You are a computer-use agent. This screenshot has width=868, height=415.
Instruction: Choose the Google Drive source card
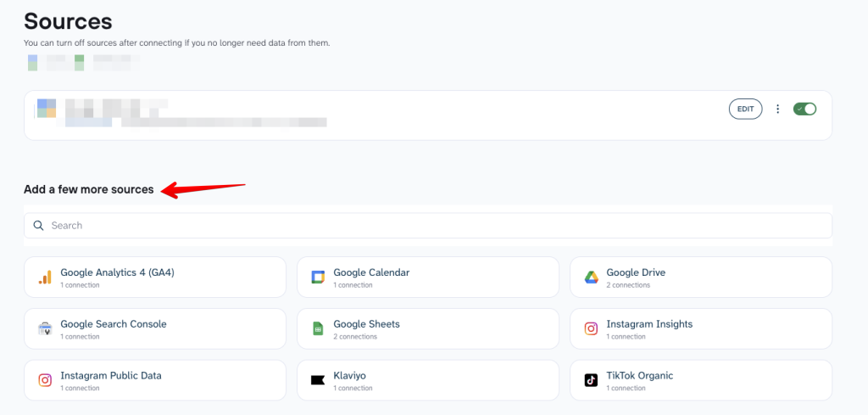coord(701,277)
